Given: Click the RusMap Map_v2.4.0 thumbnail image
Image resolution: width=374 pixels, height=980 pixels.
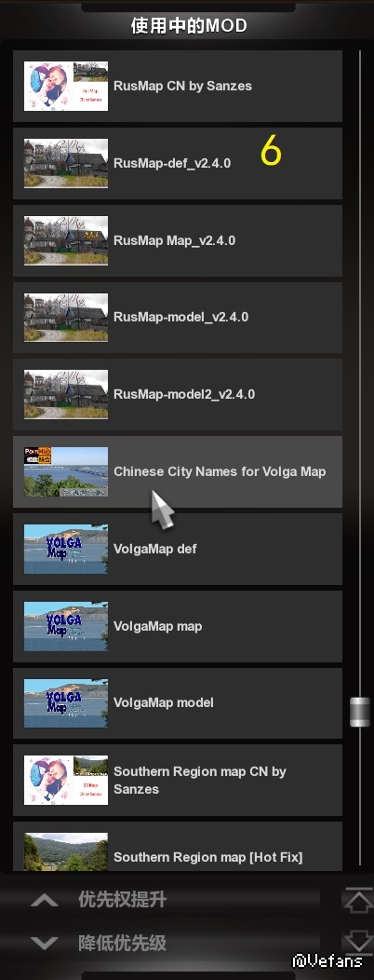Looking at the screenshot, I should [65, 240].
